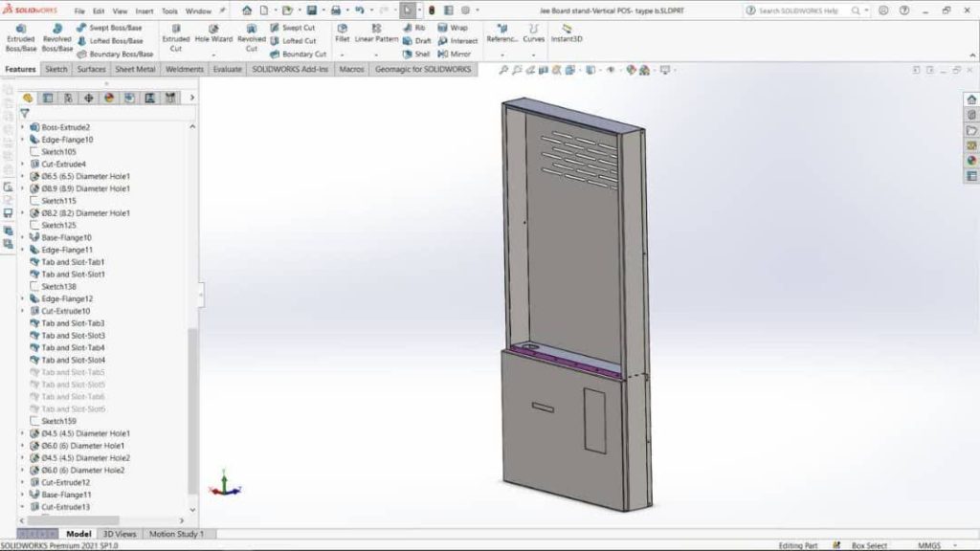
Task: Select the Rib tool
Action: point(414,28)
